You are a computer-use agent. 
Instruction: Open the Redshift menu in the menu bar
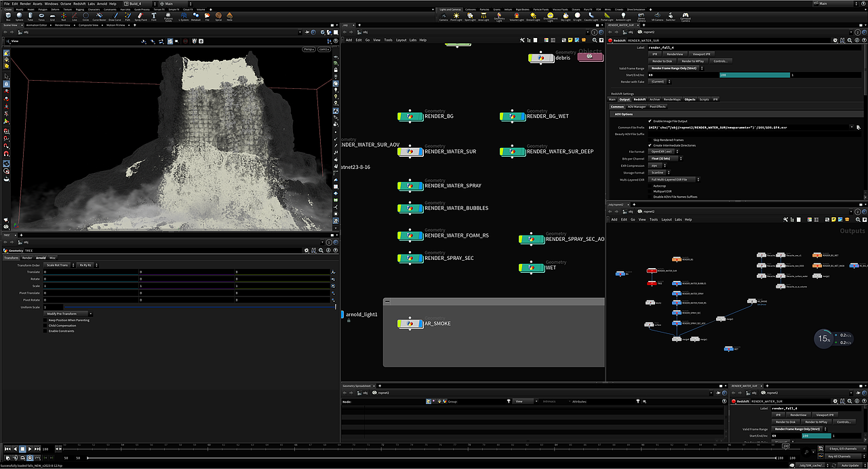tap(79, 3)
